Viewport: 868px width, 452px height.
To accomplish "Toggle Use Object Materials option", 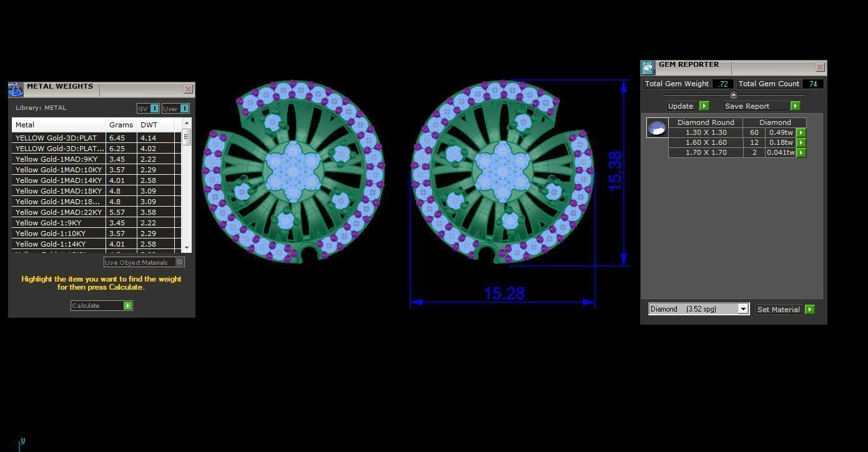I will [180, 262].
